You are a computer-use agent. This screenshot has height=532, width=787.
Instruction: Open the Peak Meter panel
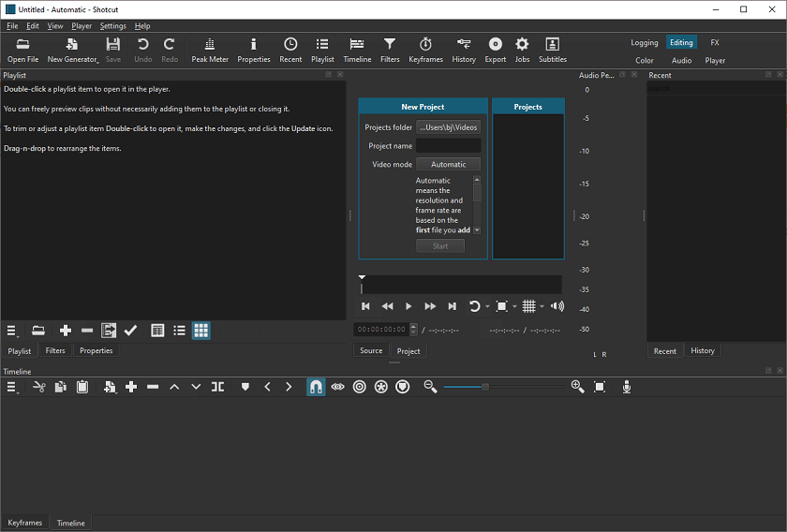coord(210,51)
